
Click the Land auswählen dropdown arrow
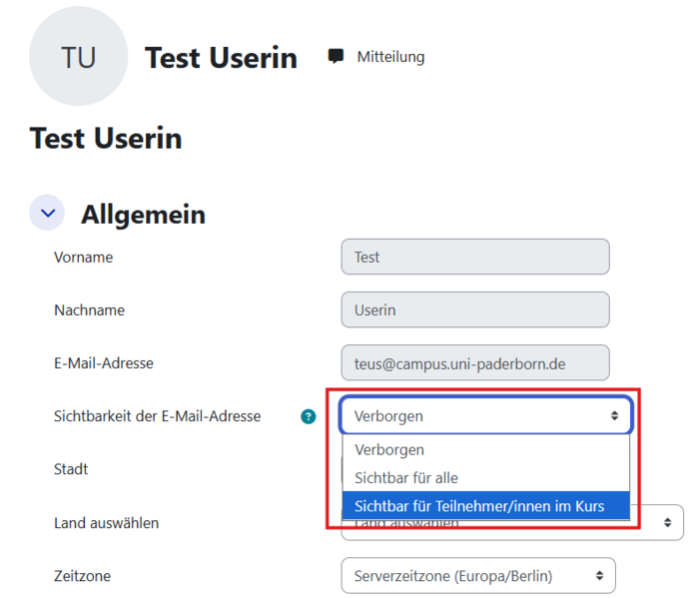pyautogui.click(x=668, y=522)
